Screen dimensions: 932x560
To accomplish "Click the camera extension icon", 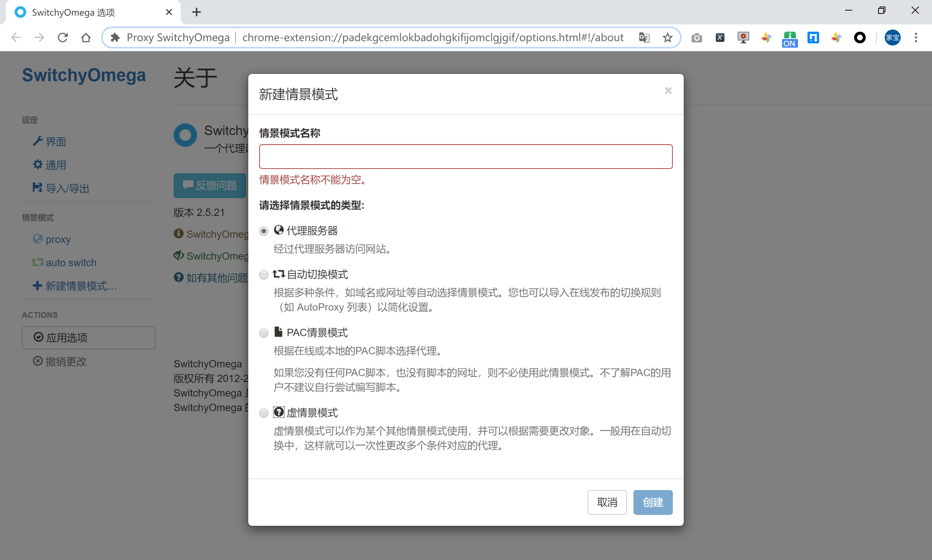I will click(696, 38).
